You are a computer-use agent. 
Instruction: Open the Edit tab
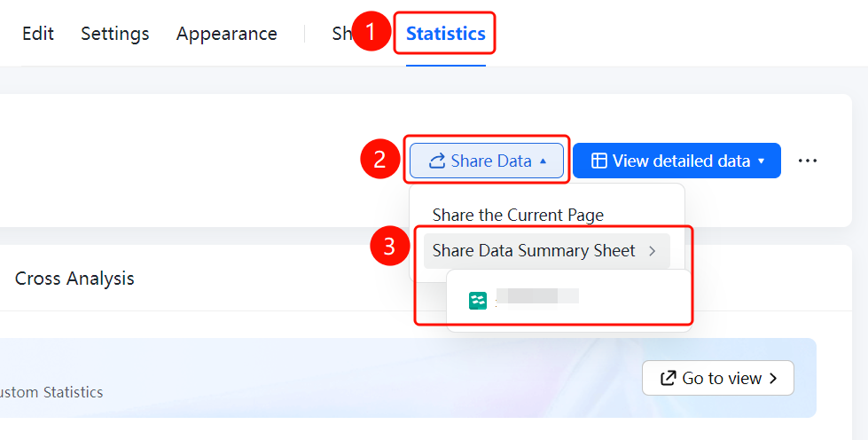[x=37, y=34]
